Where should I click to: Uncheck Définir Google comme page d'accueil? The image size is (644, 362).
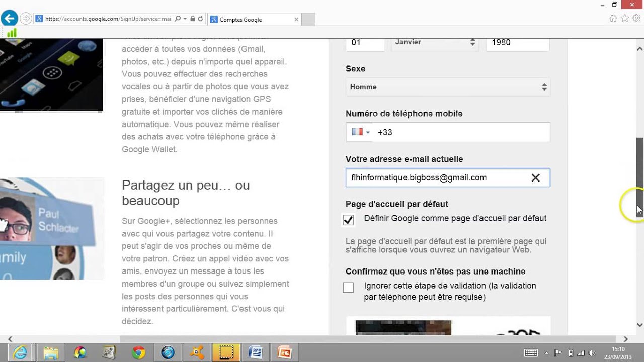click(x=348, y=220)
